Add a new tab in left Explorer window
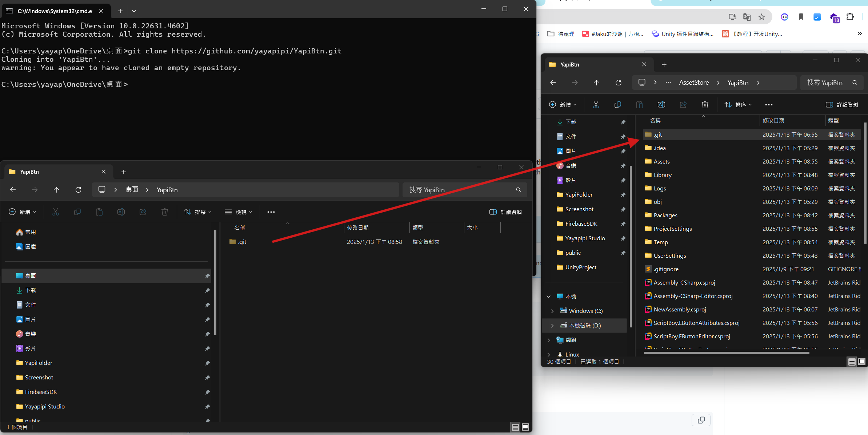The width and height of the screenshot is (868, 435). tap(124, 172)
